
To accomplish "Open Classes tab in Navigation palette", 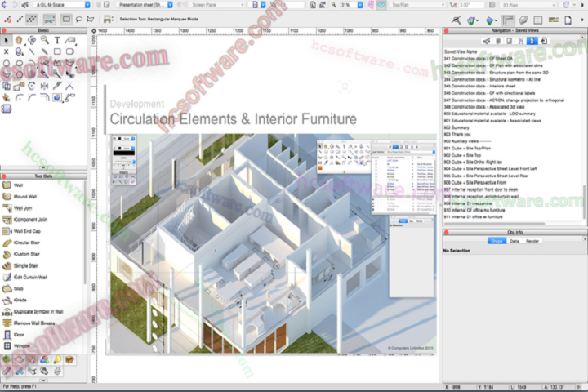I will [487, 41].
